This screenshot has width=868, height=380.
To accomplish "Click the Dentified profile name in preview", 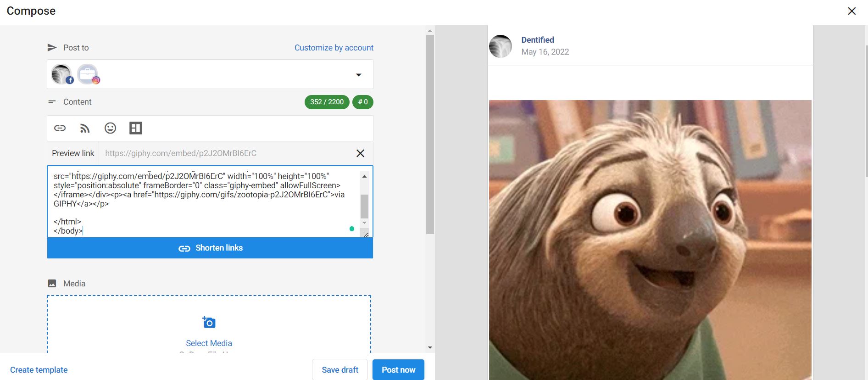I will pyautogui.click(x=538, y=40).
